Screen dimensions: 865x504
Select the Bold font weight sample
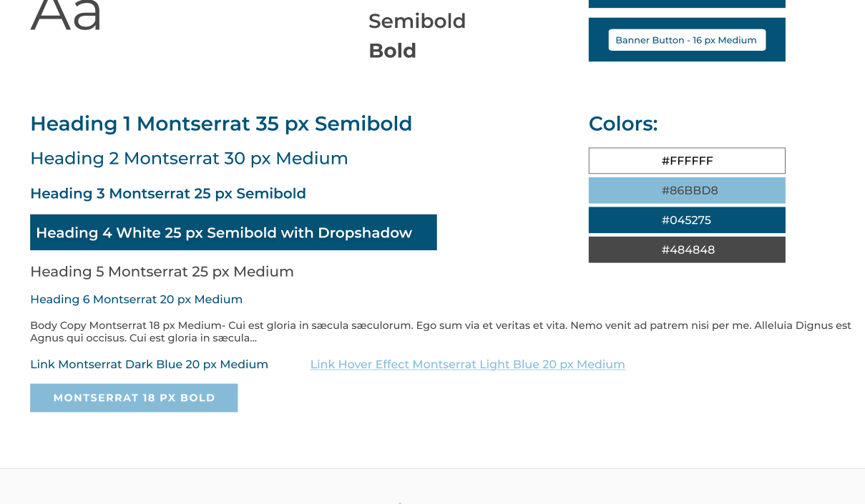pos(392,51)
